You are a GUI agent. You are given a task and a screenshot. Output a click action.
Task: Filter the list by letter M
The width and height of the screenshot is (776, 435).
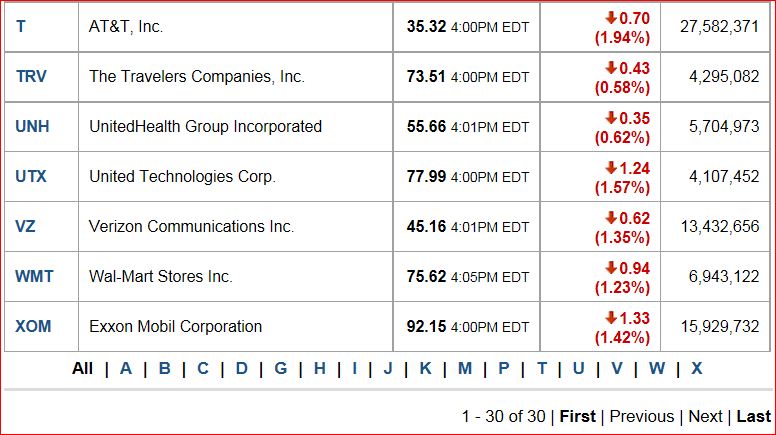pyautogui.click(x=465, y=368)
